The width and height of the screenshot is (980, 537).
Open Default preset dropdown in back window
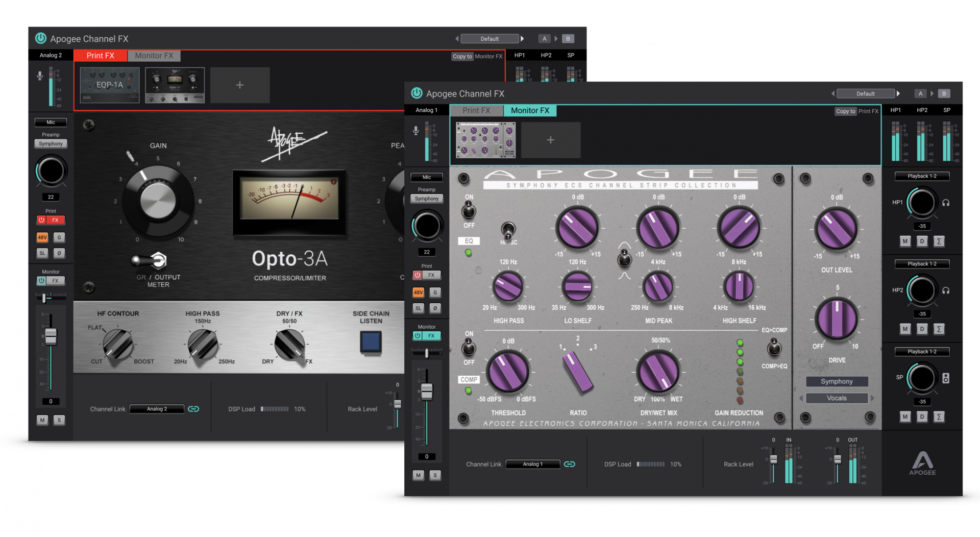(489, 39)
